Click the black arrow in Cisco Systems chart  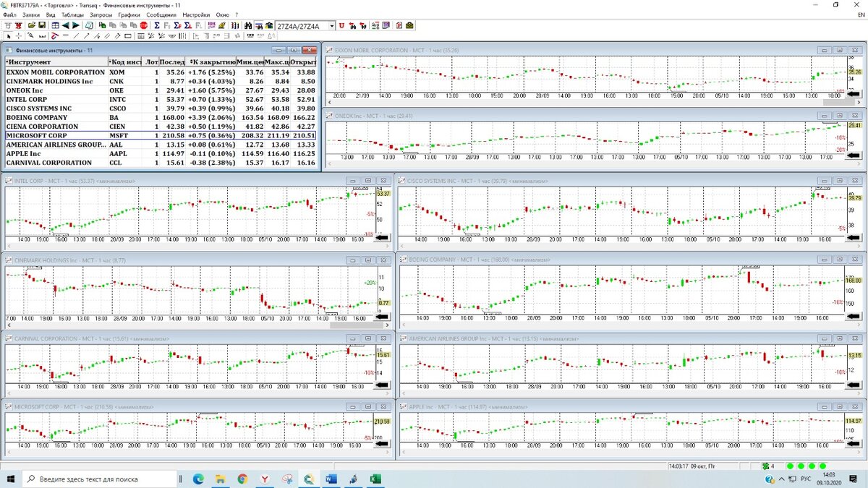854,236
